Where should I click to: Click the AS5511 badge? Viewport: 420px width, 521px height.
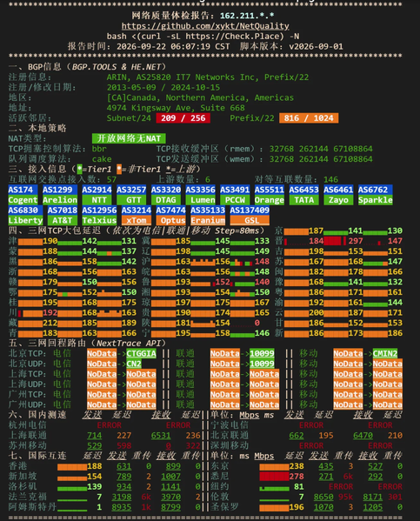[270, 190]
